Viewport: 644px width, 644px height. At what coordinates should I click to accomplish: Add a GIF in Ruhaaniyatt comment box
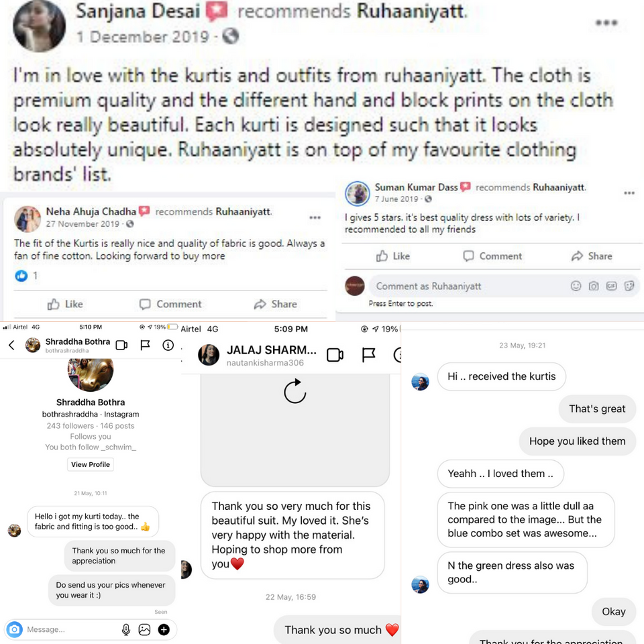pyautogui.click(x=611, y=286)
